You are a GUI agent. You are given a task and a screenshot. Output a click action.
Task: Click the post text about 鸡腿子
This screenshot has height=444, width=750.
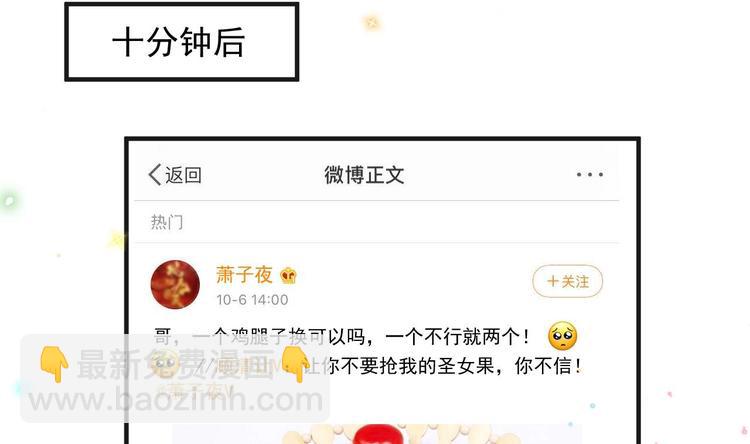tap(342, 337)
